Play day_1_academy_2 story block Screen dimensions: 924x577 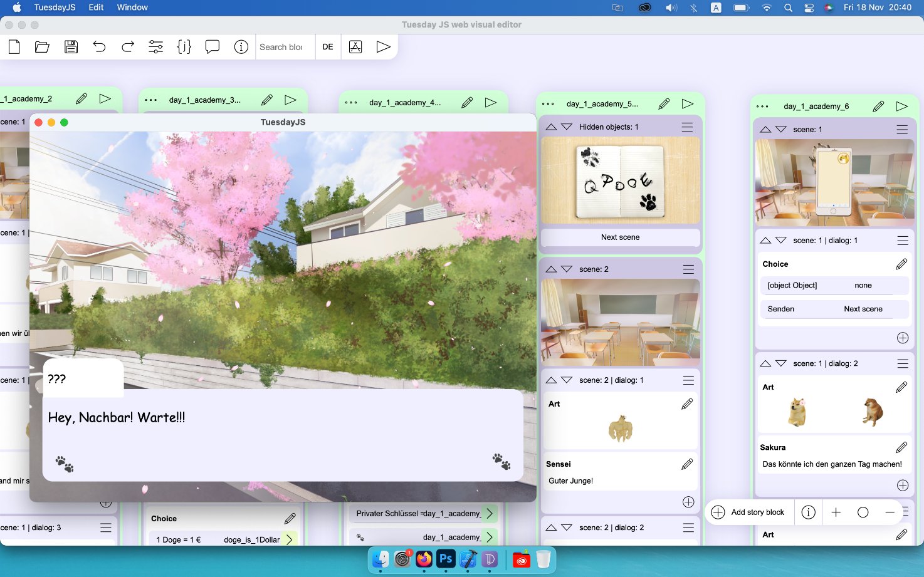click(x=105, y=98)
